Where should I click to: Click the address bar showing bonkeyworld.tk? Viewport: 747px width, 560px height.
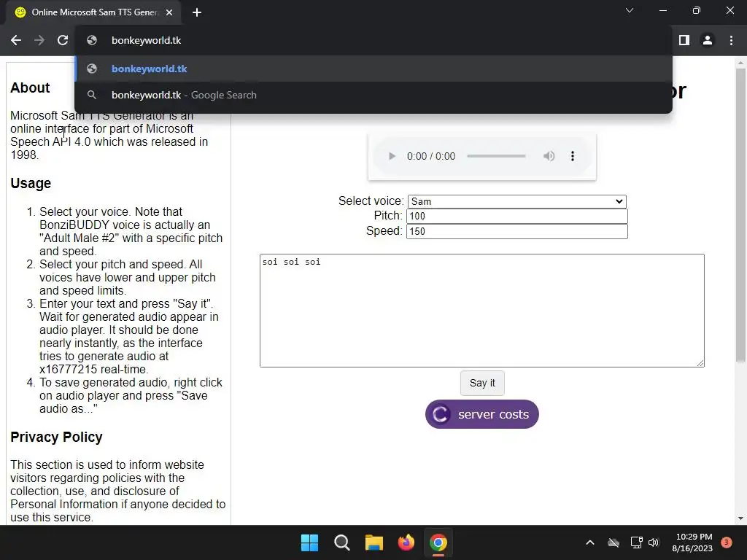point(373,41)
